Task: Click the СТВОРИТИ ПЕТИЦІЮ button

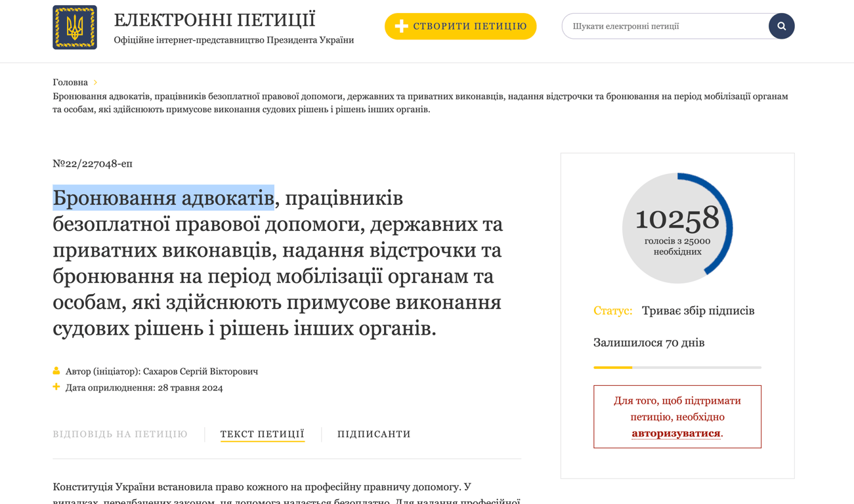Action: coord(460,26)
